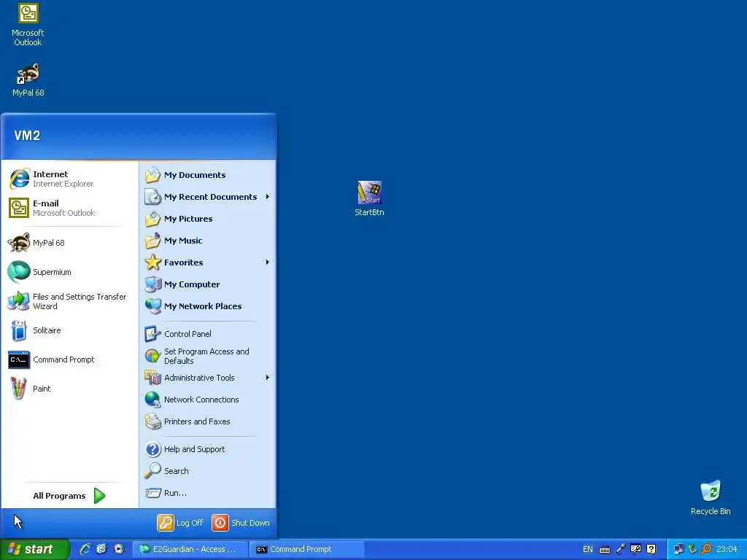Open Internet Explorer from the Start menu
747x560 pixels.
69,179
